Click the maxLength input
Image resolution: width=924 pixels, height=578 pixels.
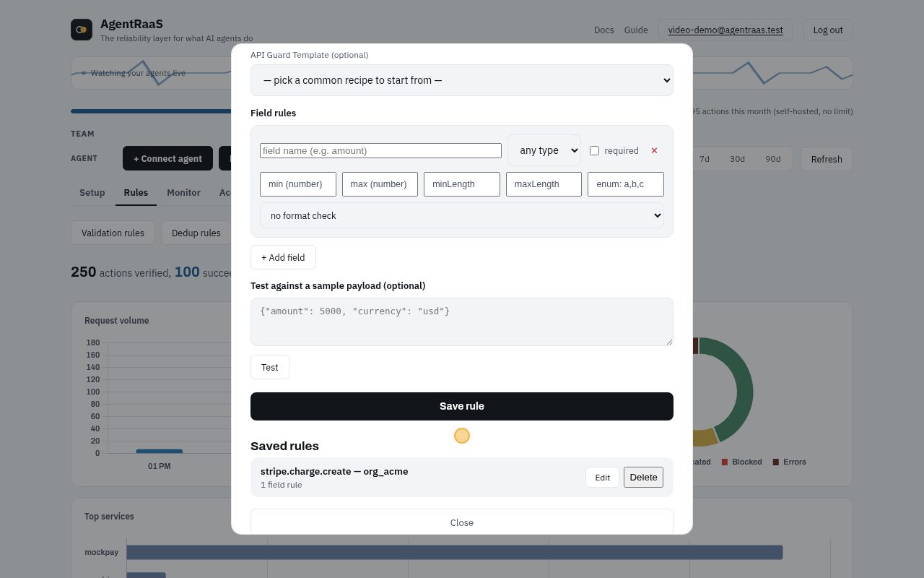(x=544, y=184)
